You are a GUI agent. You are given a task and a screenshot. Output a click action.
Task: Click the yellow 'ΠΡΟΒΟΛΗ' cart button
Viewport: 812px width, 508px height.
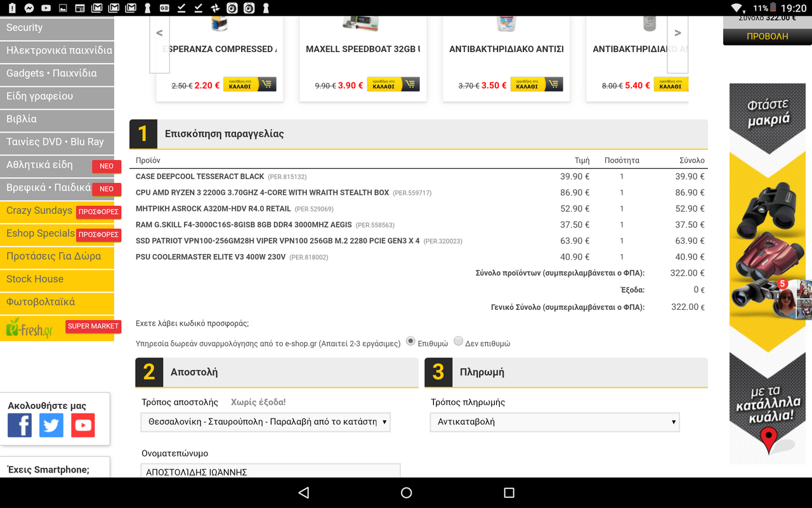click(x=767, y=36)
